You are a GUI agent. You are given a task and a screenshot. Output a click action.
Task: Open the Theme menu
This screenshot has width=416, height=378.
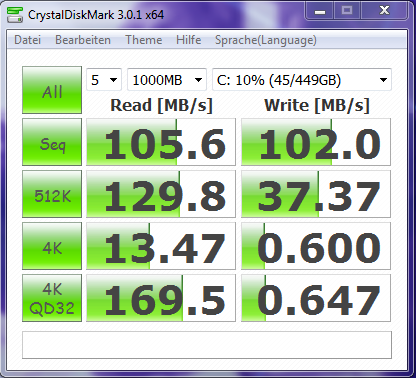[x=144, y=40]
